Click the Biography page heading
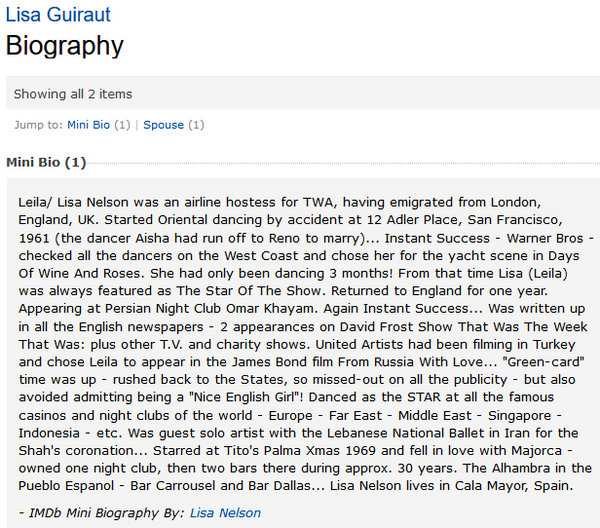600x528 pixels. (65, 46)
